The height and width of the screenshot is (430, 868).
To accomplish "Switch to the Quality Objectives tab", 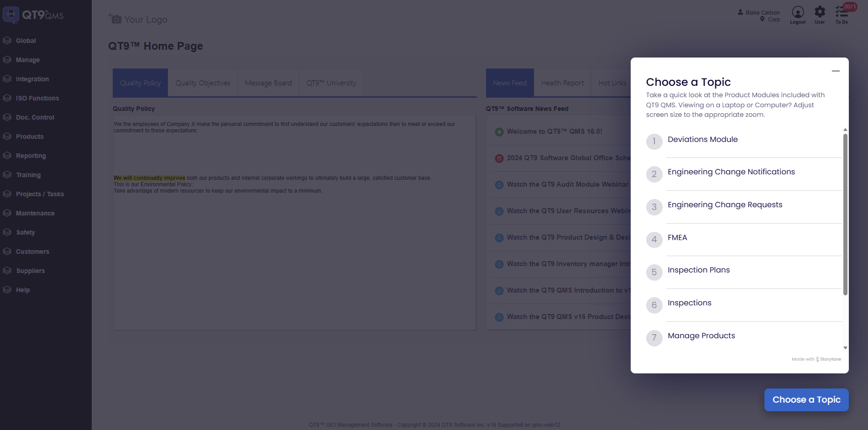I will coord(203,83).
